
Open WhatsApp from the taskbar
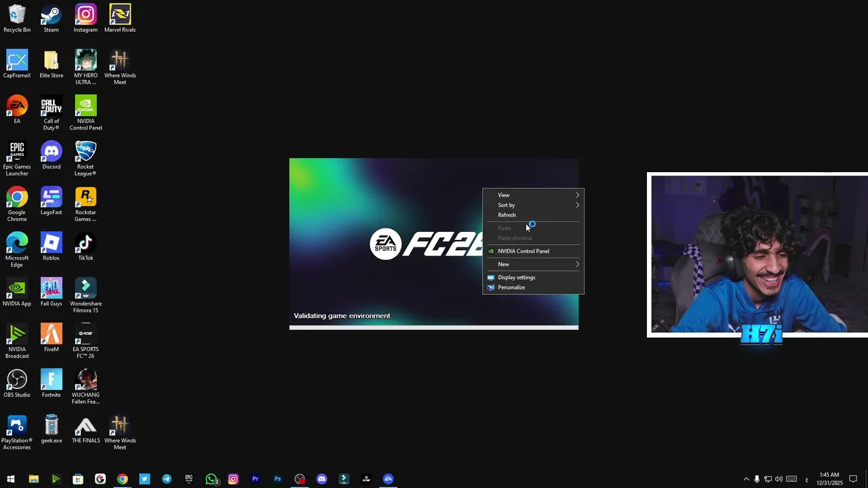211,479
